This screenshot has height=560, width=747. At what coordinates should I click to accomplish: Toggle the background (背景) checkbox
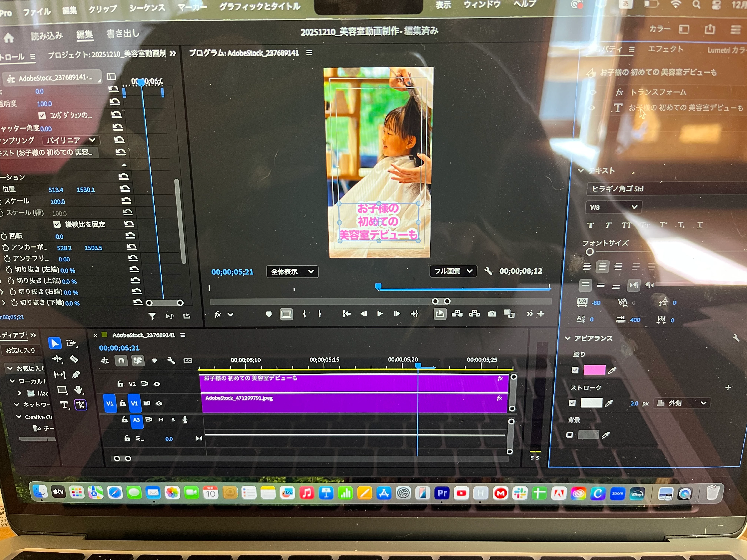click(x=569, y=434)
